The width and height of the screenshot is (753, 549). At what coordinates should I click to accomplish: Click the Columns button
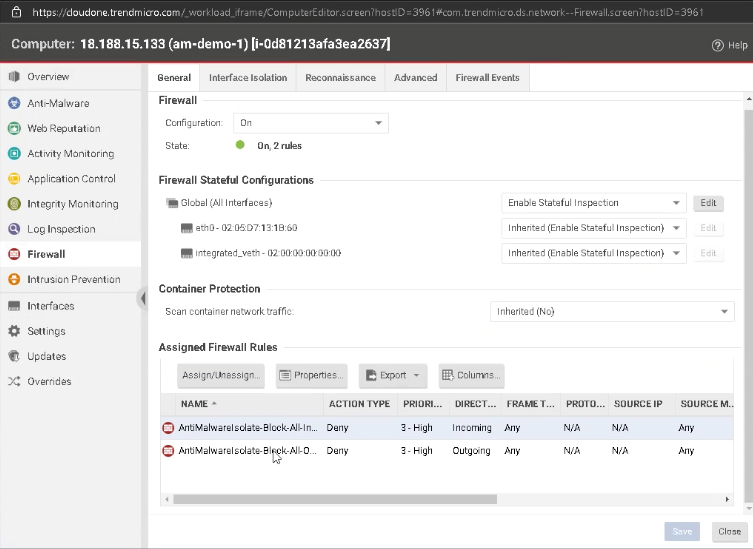(472, 375)
